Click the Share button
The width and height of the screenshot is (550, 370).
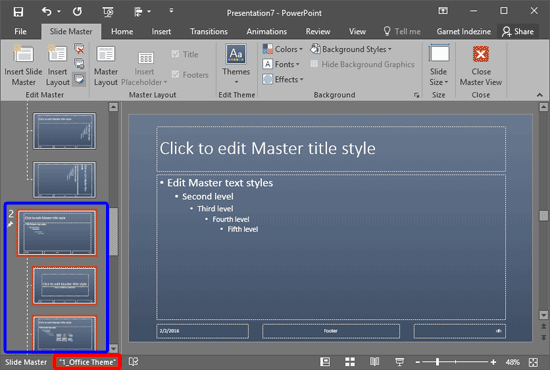click(518, 32)
